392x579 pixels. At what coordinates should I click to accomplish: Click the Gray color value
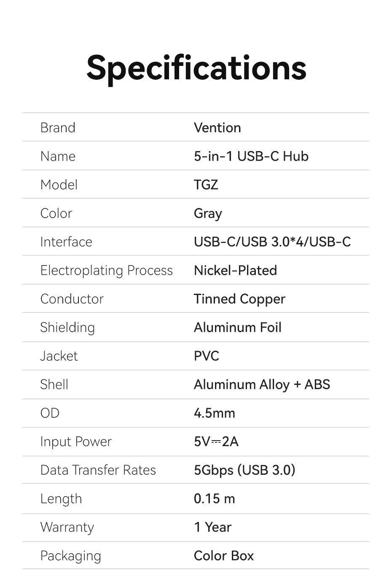(x=208, y=214)
